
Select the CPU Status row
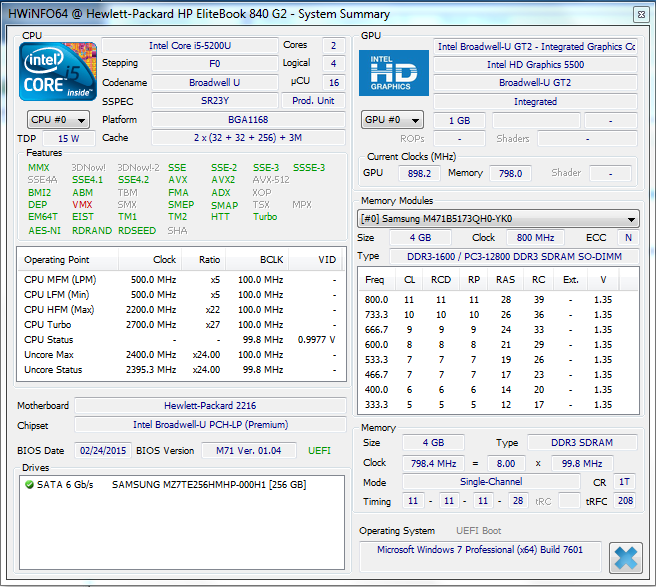click(x=181, y=340)
